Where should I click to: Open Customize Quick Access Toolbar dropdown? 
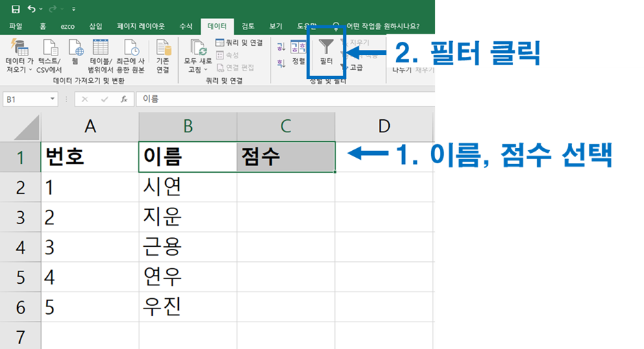click(x=73, y=9)
